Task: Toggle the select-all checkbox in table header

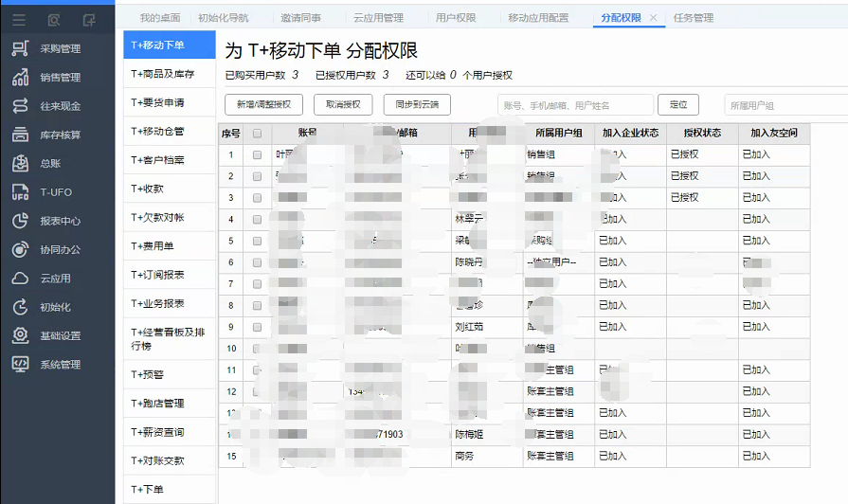Action: tap(258, 133)
